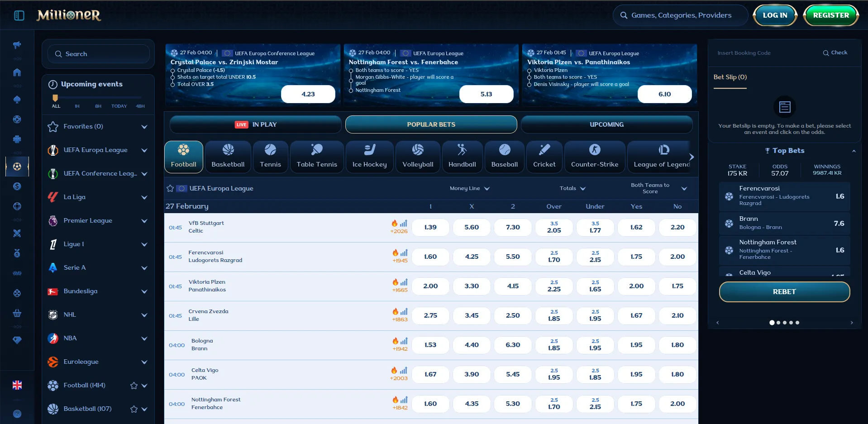868x424 pixels.
Task: Switch to the IN PLAY tab
Action: click(x=256, y=124)
